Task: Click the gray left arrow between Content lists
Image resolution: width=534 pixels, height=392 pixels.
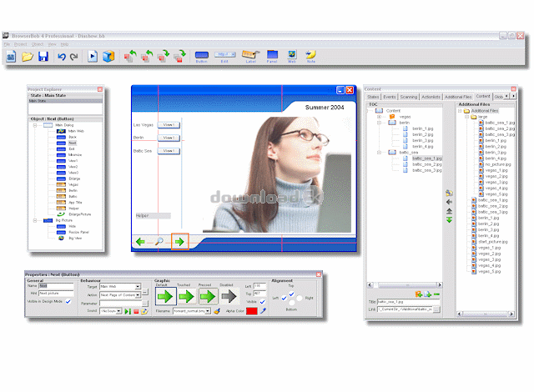Action: 449,202
